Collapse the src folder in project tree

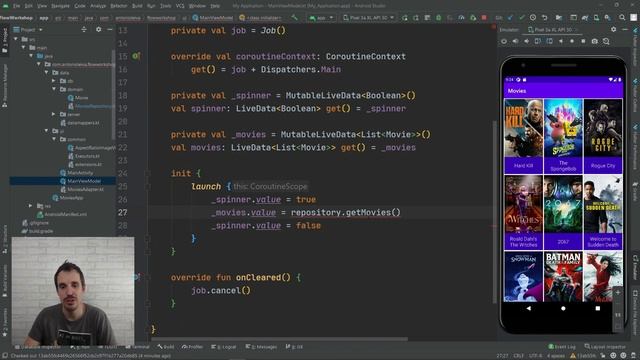click(x=16, y=39)
